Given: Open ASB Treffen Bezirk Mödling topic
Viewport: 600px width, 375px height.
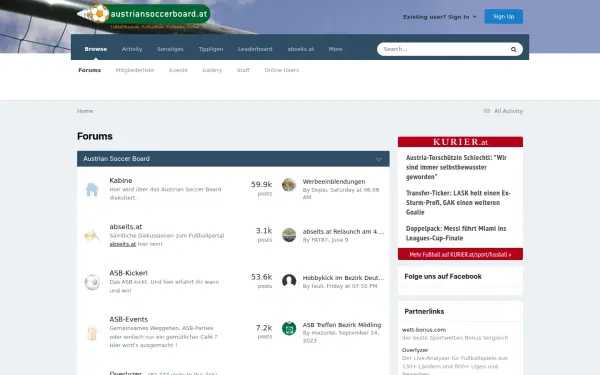Looking at the screenshot, I should click(342, 325).
